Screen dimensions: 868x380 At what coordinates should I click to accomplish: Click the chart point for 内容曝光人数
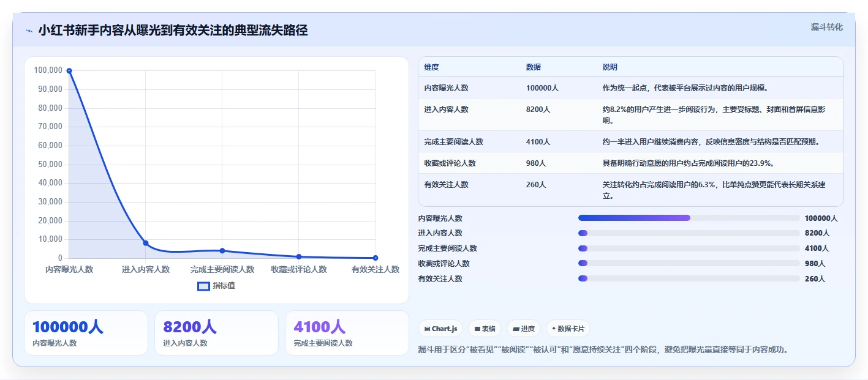[69, 70]
